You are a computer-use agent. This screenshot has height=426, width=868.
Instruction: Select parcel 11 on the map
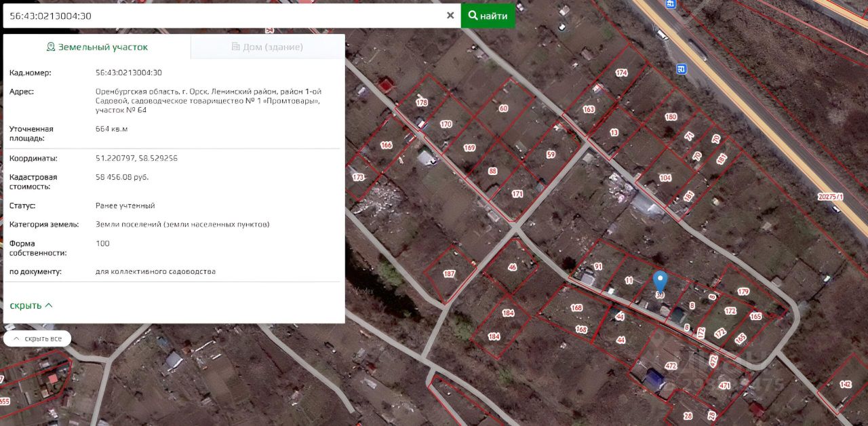(x=629, y=280)
